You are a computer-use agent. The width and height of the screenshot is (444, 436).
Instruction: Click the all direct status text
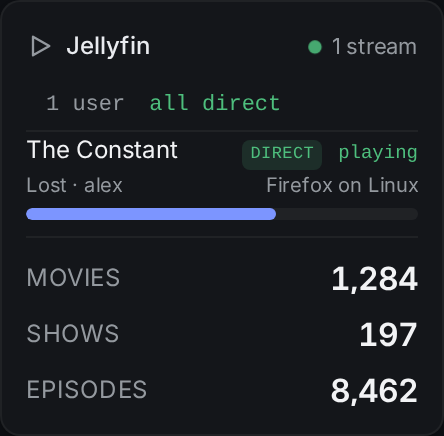click(215, 103)
